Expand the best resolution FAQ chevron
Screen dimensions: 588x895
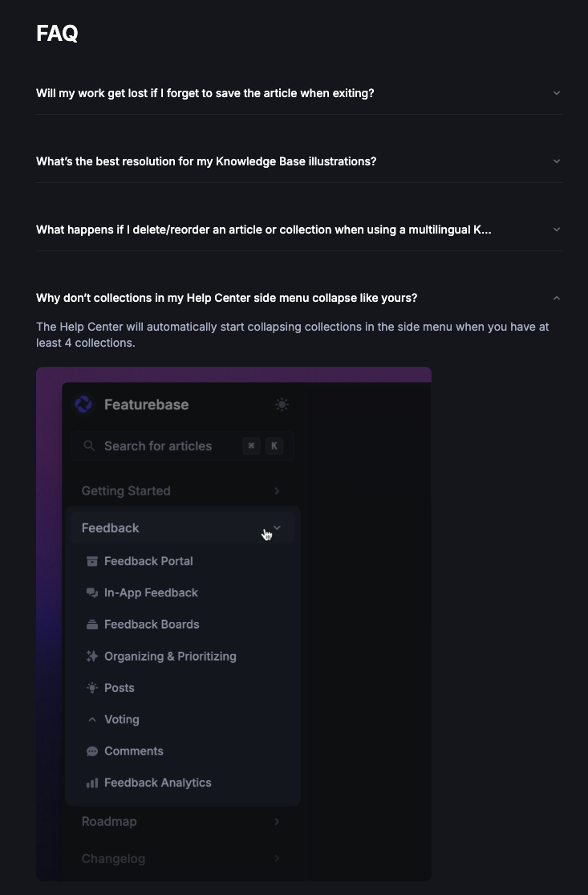tap(557, 161)
